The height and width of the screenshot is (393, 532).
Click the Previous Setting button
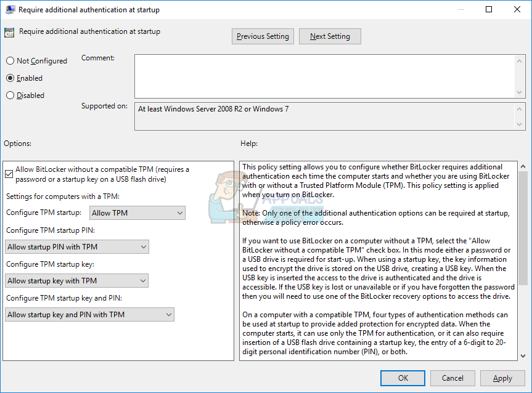[x=263, y=36]
